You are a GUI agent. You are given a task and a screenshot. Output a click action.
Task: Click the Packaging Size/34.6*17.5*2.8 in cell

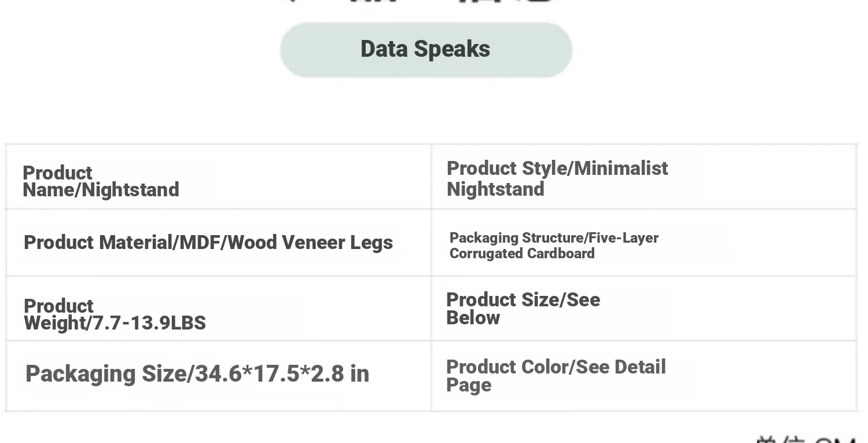point(219,376)
